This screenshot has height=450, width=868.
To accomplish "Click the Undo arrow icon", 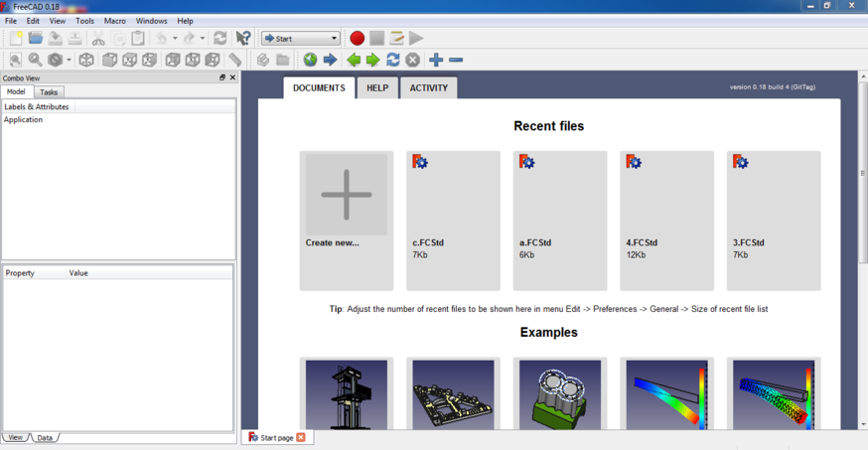I will coord(161,38).
